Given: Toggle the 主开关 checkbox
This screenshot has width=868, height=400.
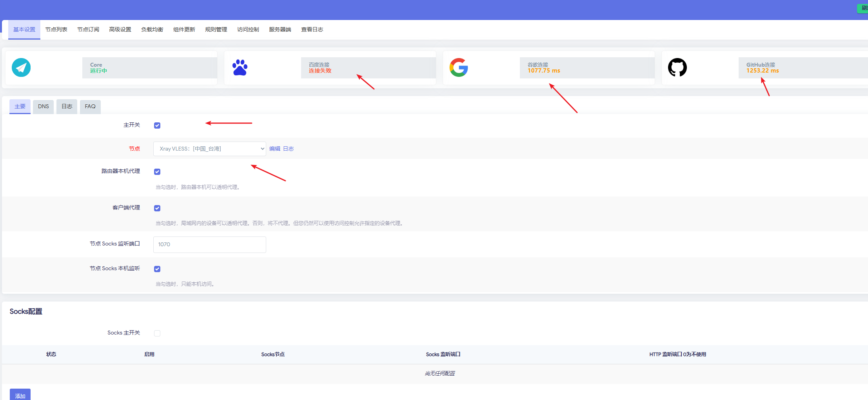Looking at the screenshot, I should point(157,125).
